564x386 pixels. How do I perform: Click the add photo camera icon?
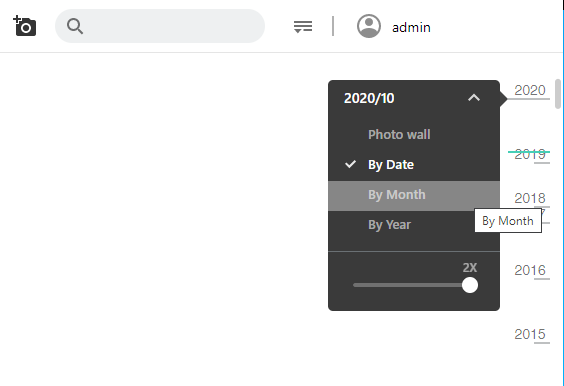24,26
